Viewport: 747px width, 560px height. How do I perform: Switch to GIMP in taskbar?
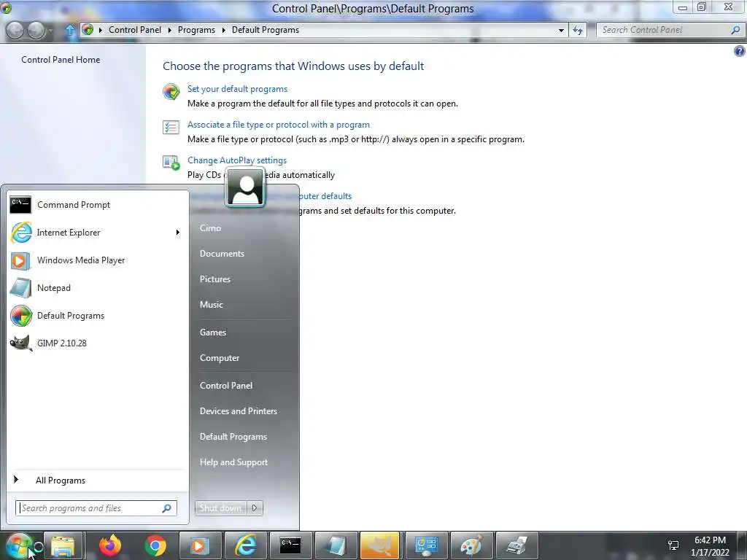coord(379,545)
